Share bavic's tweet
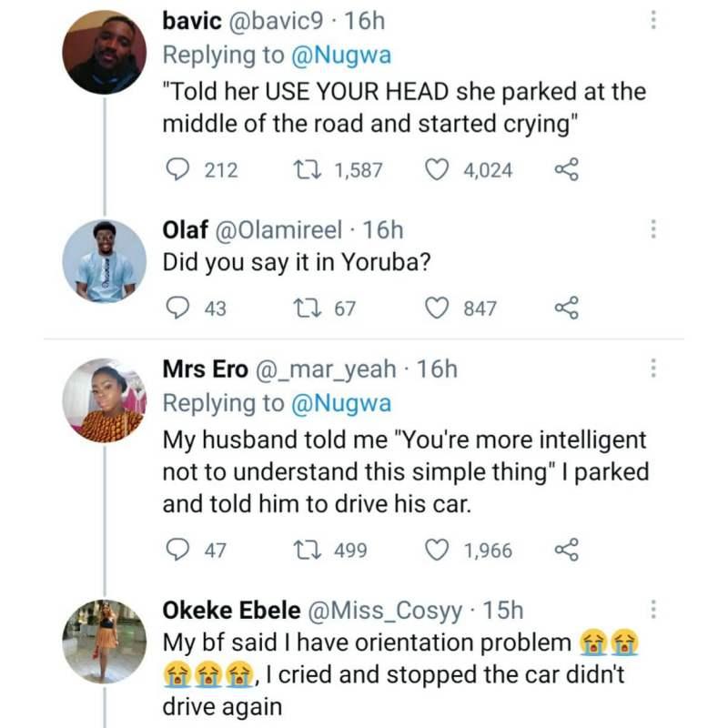Image resolution: width=728 pixels, height=728 pixels. (x=566, y=169)
